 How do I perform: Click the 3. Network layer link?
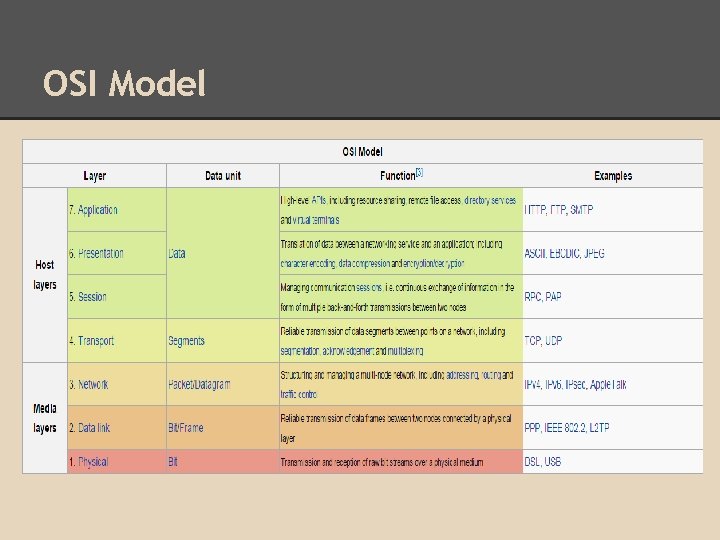pyautogui.click(x=88, y=384)
